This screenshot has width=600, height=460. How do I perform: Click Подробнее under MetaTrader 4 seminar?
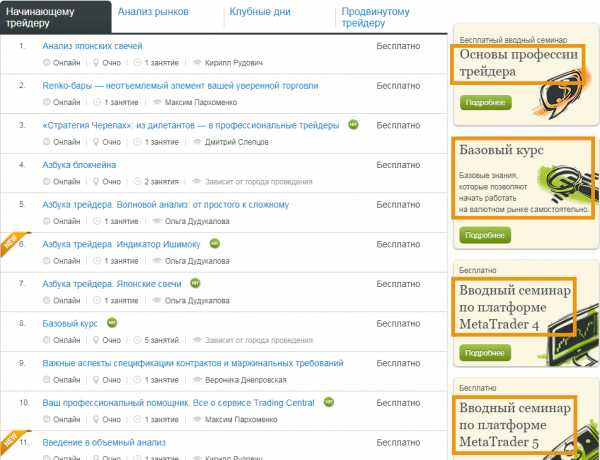pyautogui.click(x=485, y=353)
